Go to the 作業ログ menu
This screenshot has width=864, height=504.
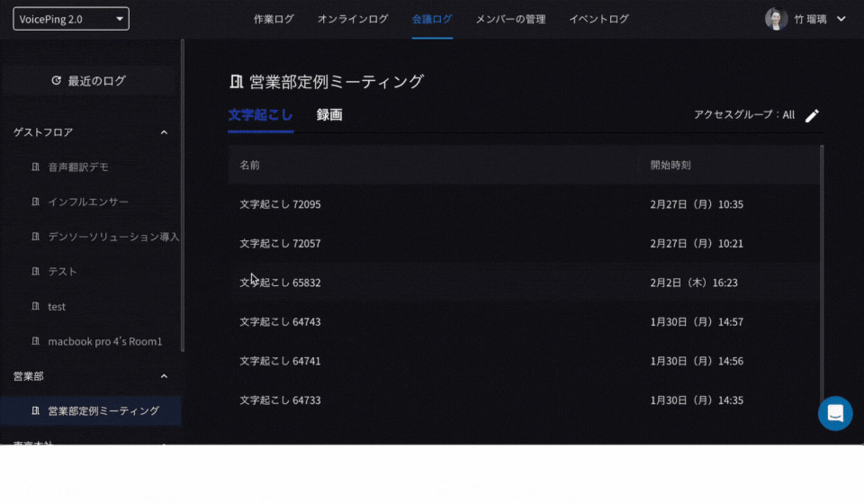click(274, 19)
